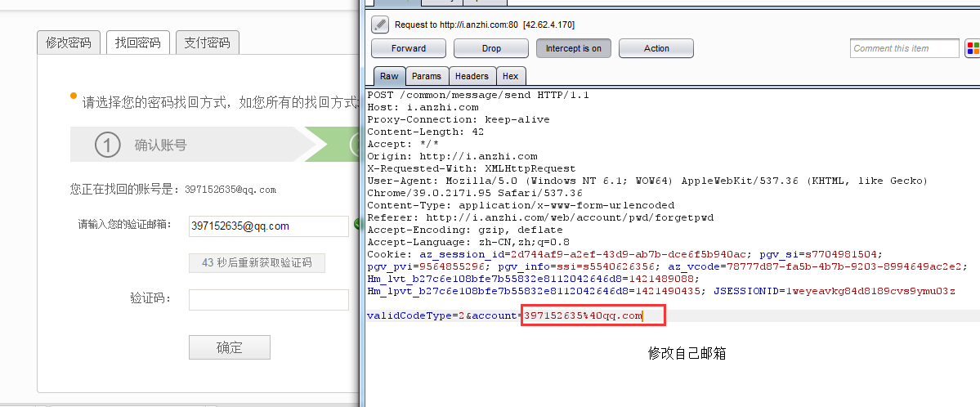This screenshot has height=407, width=980.
Task: Click the X-Requested-With header line
Action: (472, 169)
